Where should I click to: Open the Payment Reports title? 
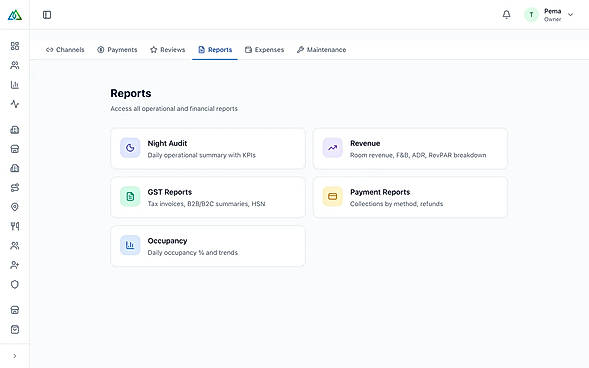(x=380, y=192)
